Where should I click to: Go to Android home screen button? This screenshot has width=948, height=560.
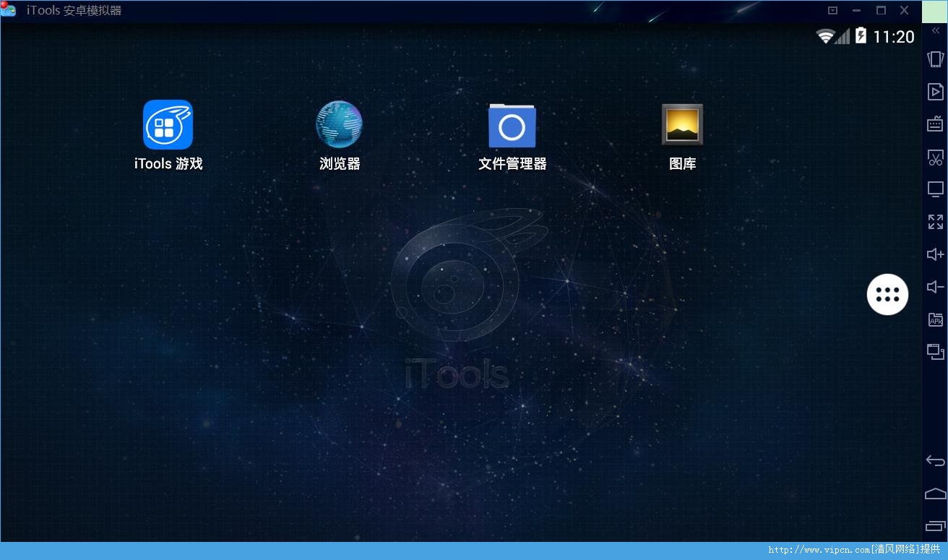tap(935, 494)
